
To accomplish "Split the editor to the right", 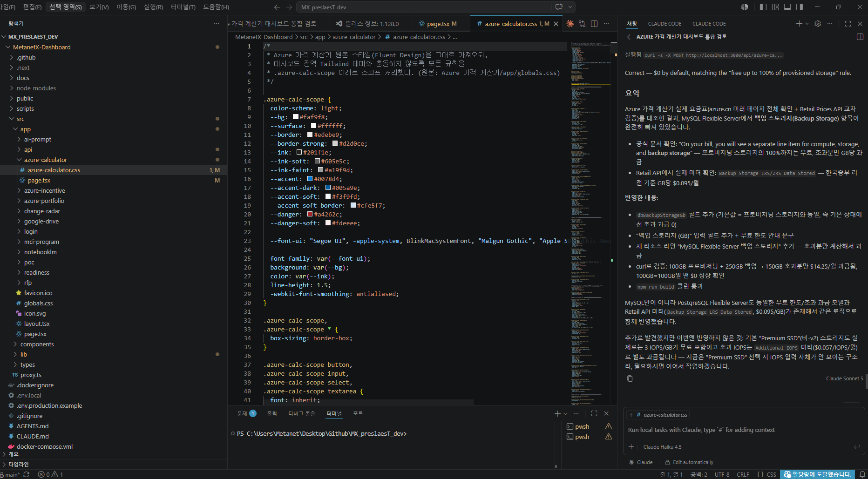I will pyautogui.click(x=594, y=24).
